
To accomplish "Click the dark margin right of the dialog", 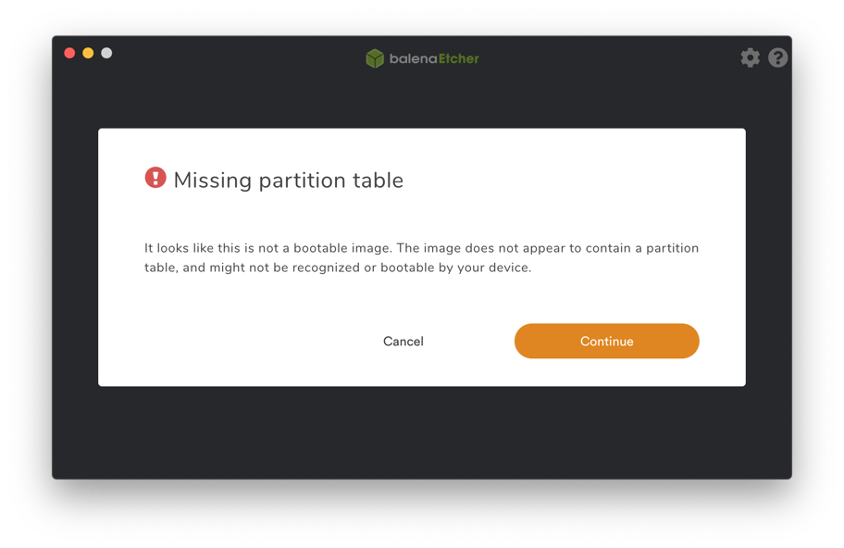I will [x=769, y=257].
